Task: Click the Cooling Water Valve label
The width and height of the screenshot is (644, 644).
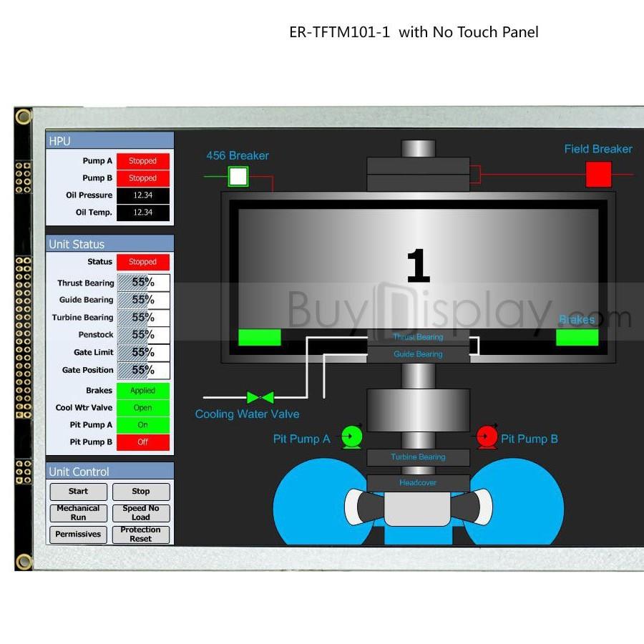Action: [x=248, y=414]
